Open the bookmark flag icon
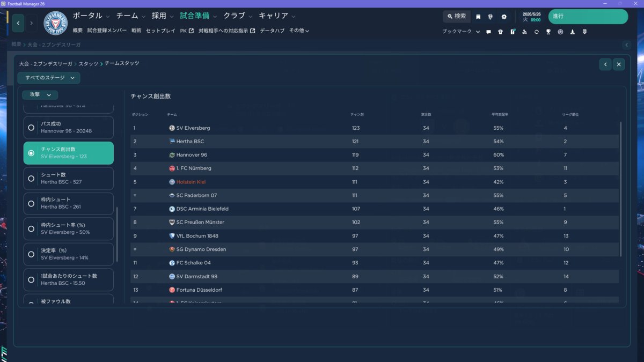644x362 pixels. pos(478,17)
